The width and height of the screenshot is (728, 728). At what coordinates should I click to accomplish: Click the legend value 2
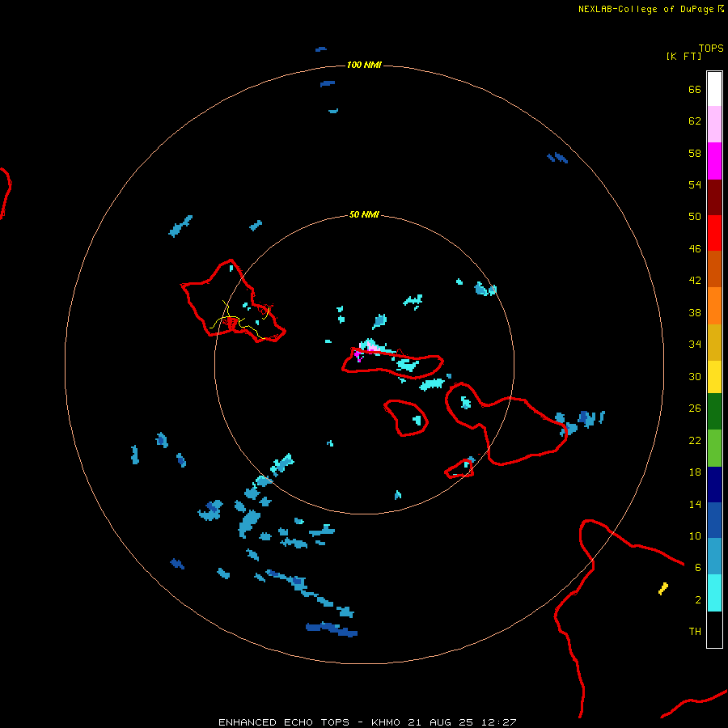(x=698, y=600)
